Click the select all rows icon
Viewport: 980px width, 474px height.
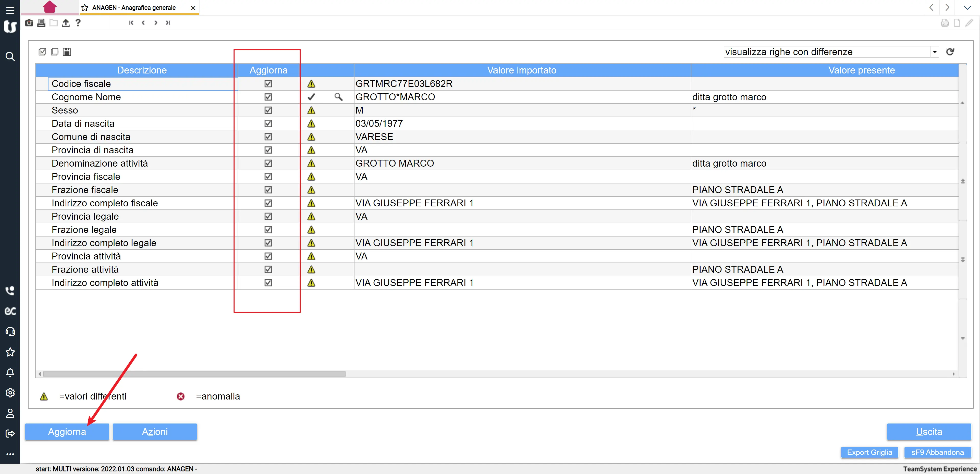(x=42, y=52)
